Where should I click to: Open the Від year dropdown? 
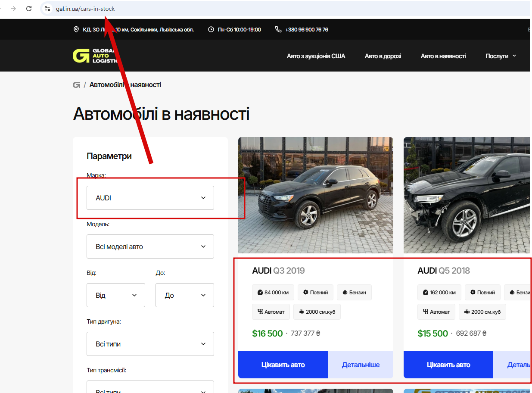(x=116, y=295)
